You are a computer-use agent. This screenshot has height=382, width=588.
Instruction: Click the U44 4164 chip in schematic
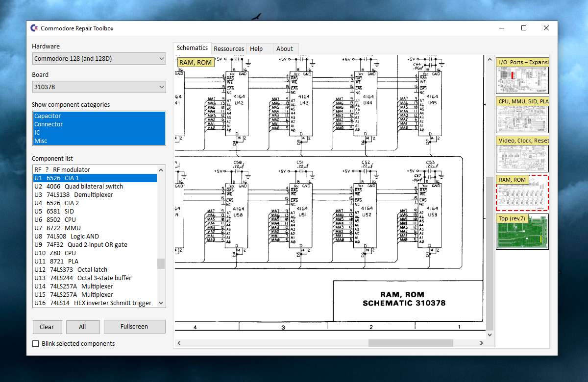point(366,104)
